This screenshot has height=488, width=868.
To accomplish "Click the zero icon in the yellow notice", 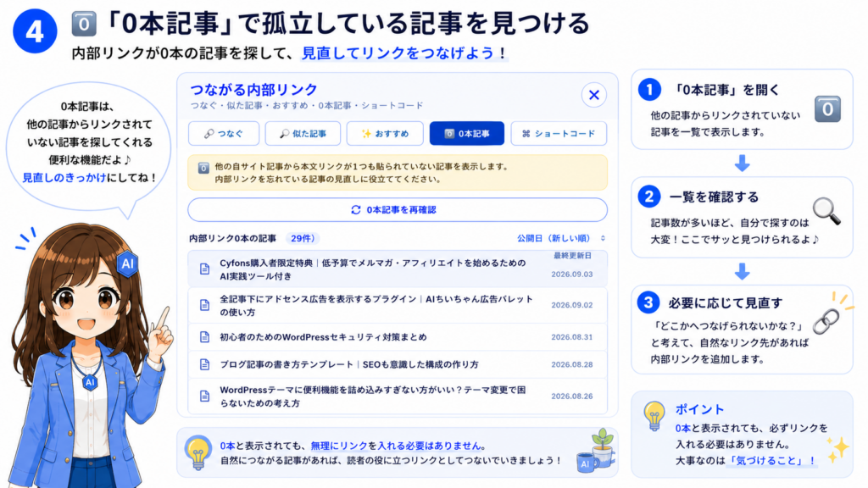I will 203,168.
